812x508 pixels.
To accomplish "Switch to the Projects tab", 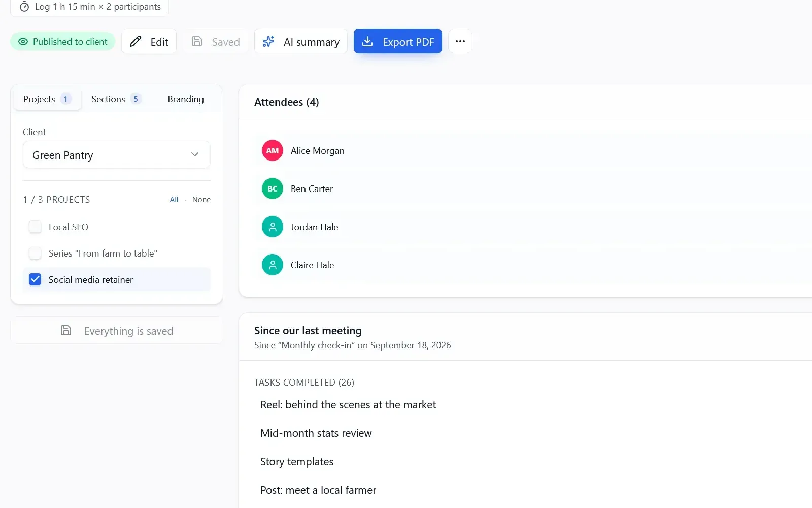I will 47,99.
